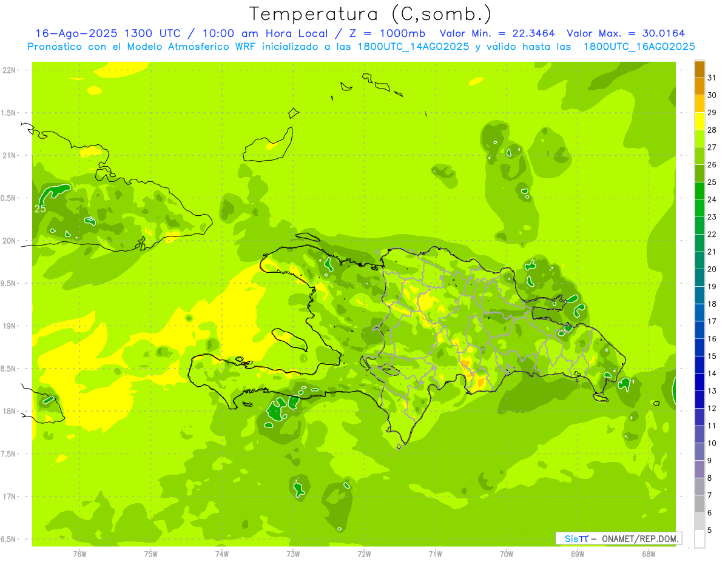Select the date text "16-Ago-2025 1300 UTC"
Viewport: 728px width, 562px height.
tap(107, 33)
